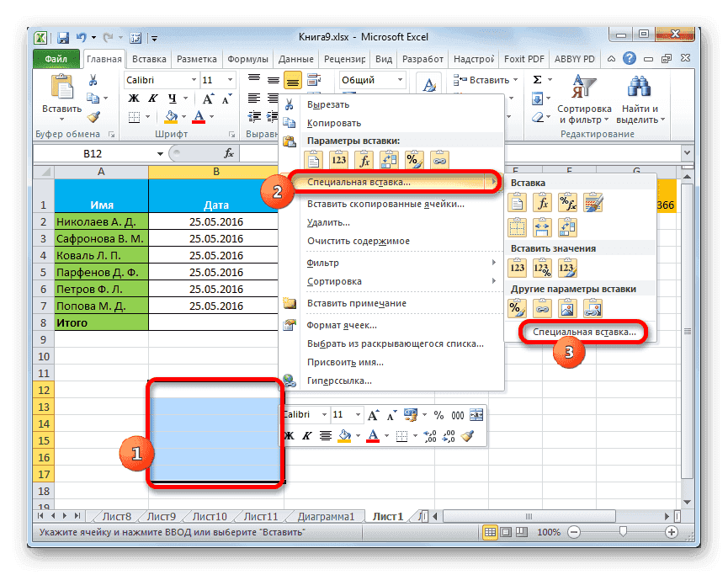The image size is (728, 575).
Task: Choose the Paste Formulas fx icon
Action: click(544, 202)
